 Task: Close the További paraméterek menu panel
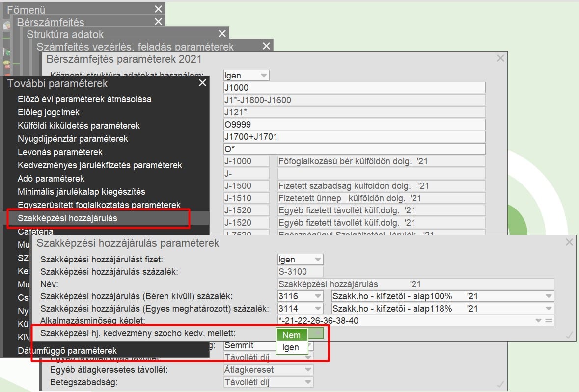click(202, 83)
